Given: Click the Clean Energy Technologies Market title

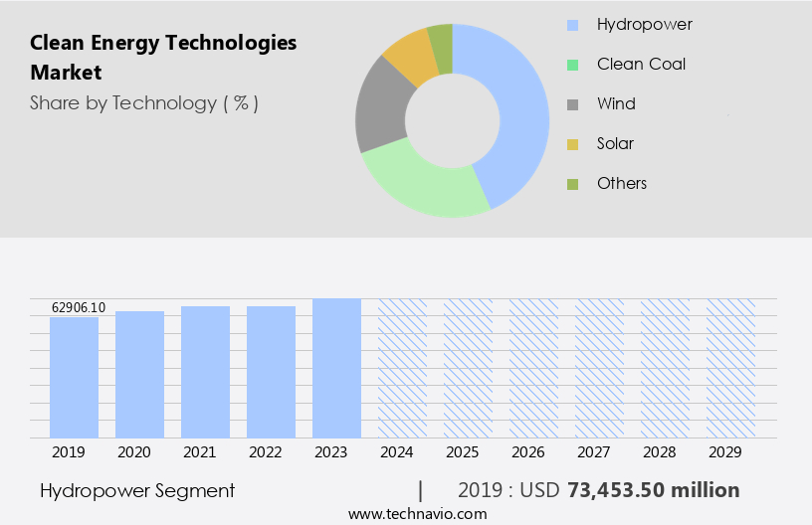Looking at the screenshot, I should [163, 58].
